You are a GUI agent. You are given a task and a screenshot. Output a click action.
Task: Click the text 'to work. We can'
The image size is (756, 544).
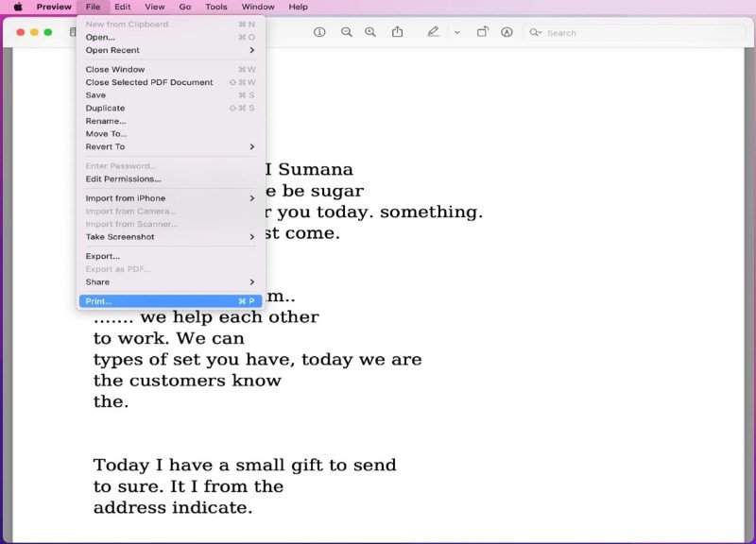(x=169, y=338)
